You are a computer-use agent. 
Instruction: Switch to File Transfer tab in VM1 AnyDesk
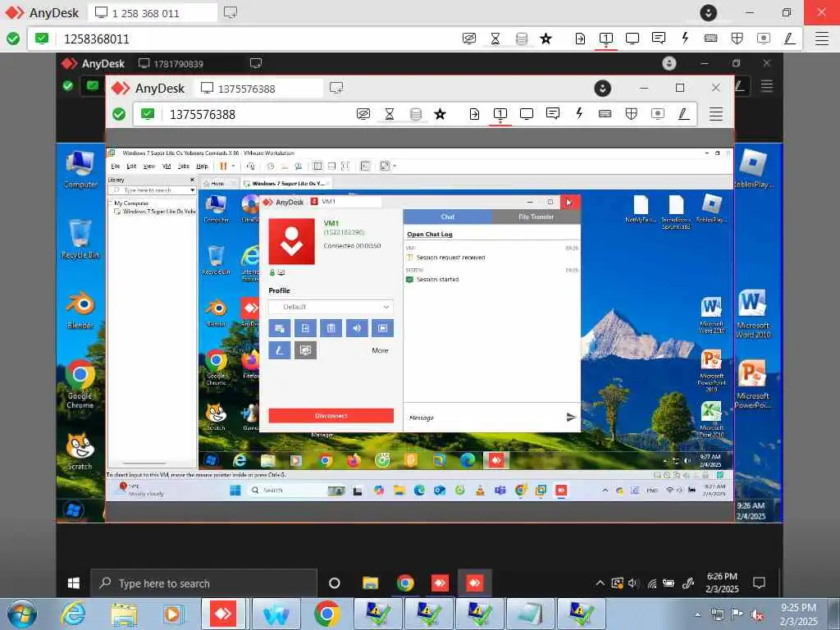[x=536, y=217]
